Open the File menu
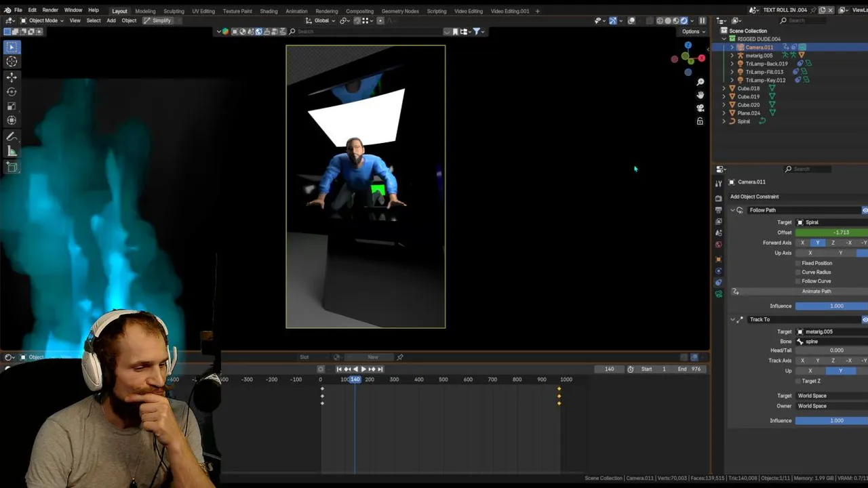The width and height of the screenshot is (868, 488). 18,10
